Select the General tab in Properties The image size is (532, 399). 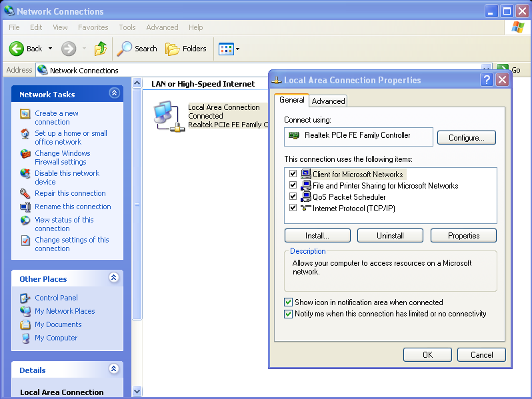pos(292,100)
